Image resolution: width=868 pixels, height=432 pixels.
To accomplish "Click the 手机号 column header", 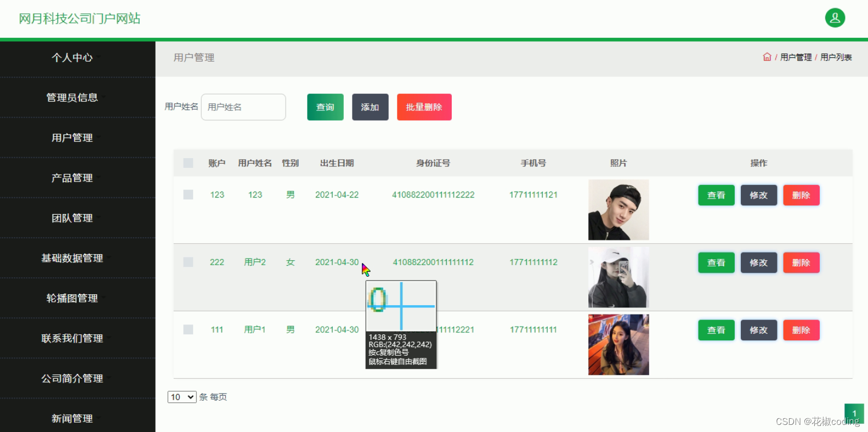I will tap(534, 163).
